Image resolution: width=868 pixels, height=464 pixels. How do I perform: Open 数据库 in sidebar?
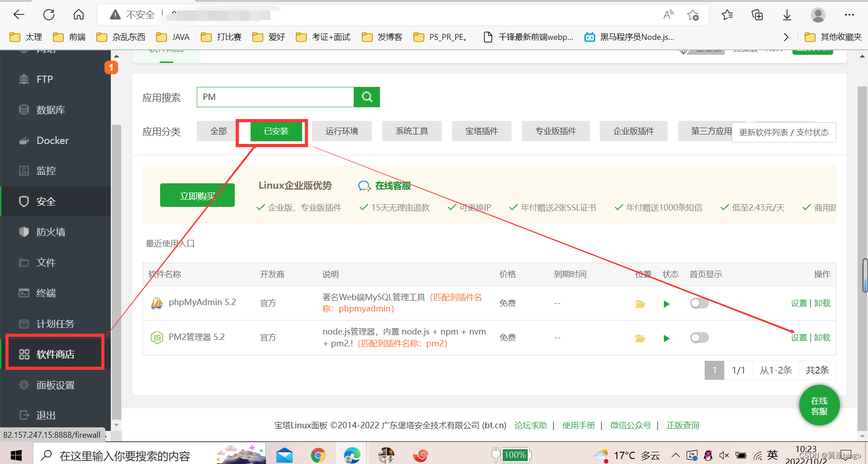pyautogui.click(x=55, y=110)
